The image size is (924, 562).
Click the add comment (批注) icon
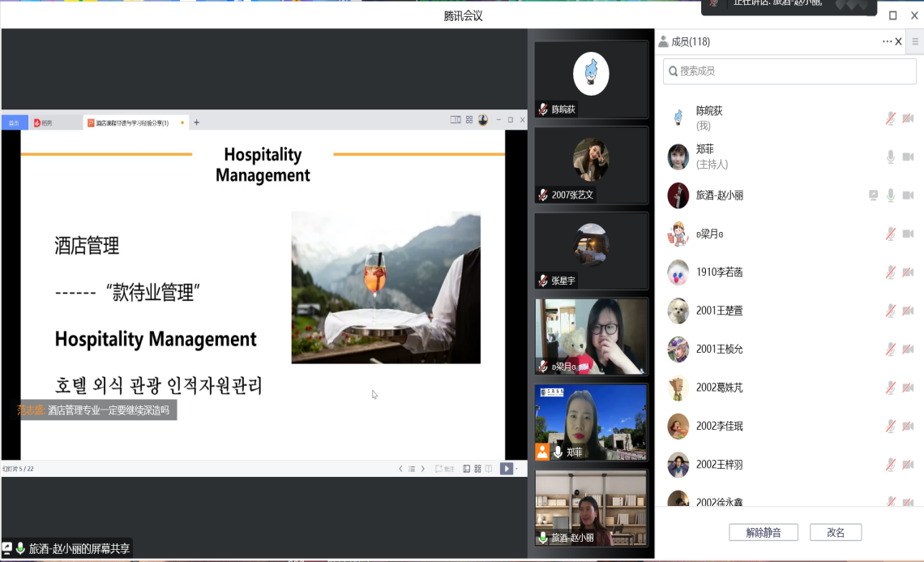(444, 469)
